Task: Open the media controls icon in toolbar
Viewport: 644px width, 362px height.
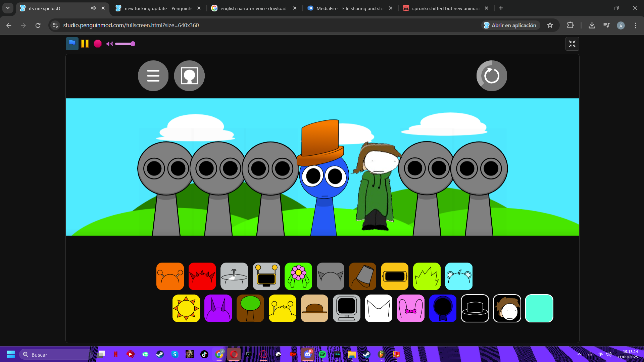Action: click(x=606, y=25)
